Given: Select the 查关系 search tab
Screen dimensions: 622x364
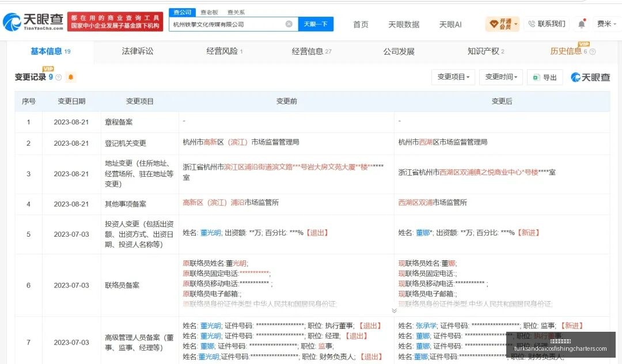Looking at the screenshot, I should click(x=236, y=12).
